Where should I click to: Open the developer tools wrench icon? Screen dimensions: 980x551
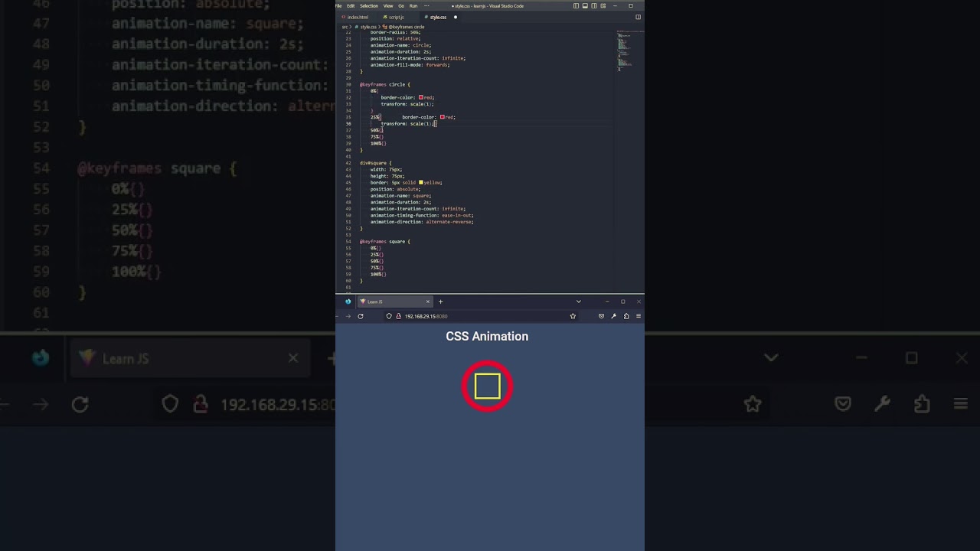(613, 316)
